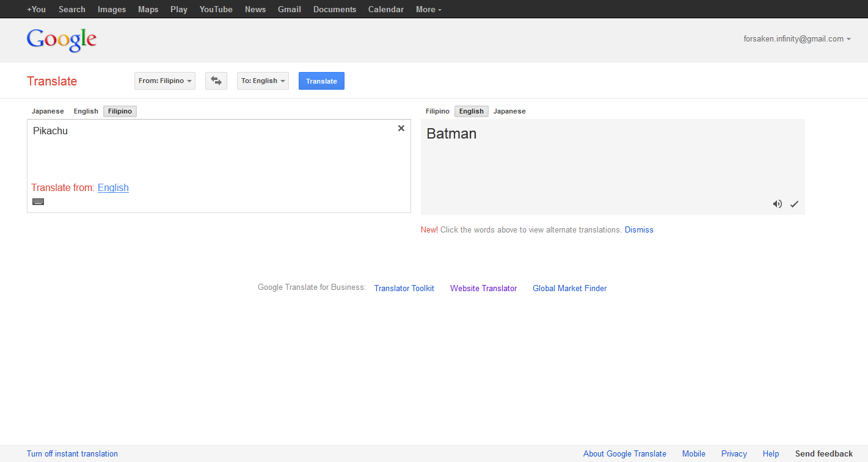Select Filipino source language toggle
This screenshot has height=462, width=868.
click(x=120, y=111)
